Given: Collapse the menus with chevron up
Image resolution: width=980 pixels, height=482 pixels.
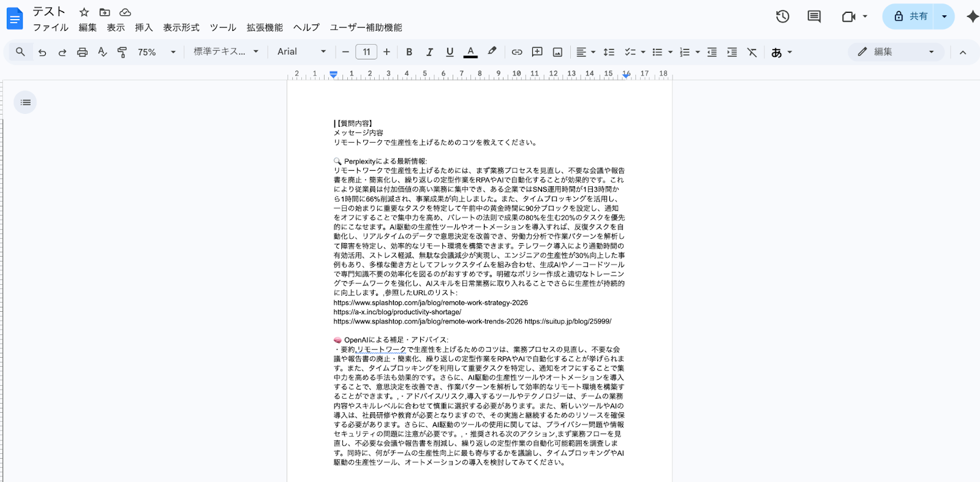Looking at the screenshot, I should (963, 52).
